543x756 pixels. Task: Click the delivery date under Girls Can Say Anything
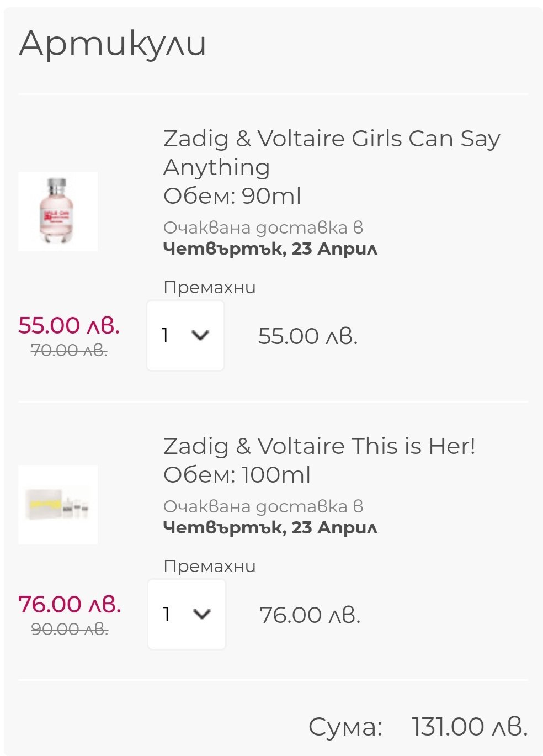pos(270,249)
